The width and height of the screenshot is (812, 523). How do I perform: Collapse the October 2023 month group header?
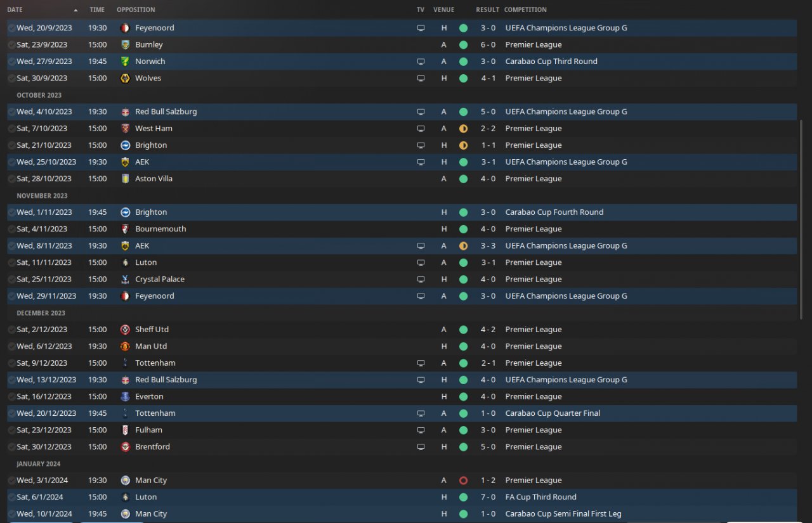[39, 95]
